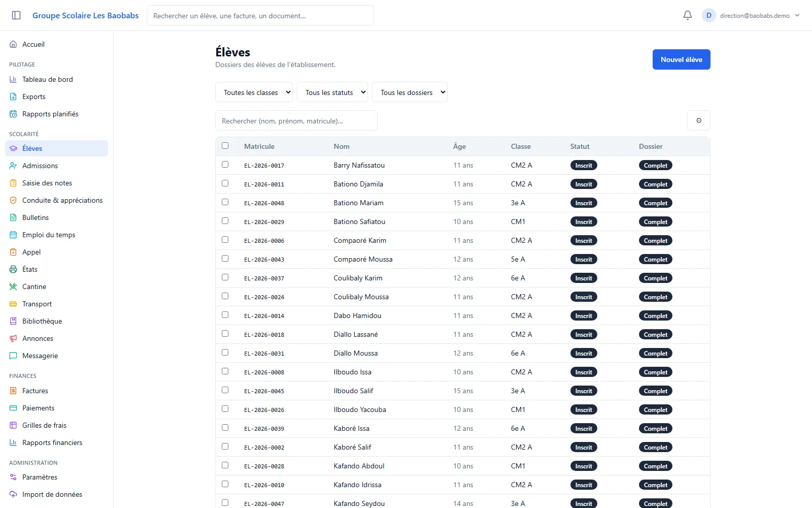This screenshot has width=812, height=508.
Task: Expand the direction@baobabs.demo account menu
Action: pos(751,15)
